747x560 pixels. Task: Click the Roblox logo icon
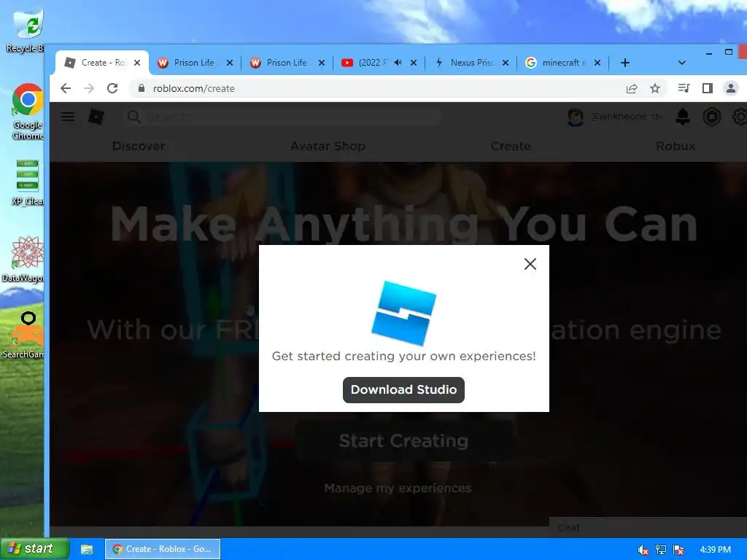(x=96, y=117)
